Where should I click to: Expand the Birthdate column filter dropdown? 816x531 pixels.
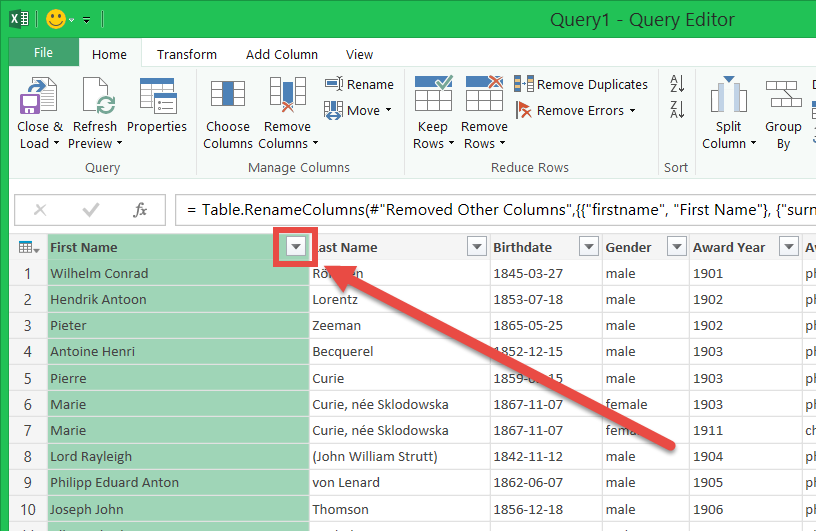click(588, 248)
